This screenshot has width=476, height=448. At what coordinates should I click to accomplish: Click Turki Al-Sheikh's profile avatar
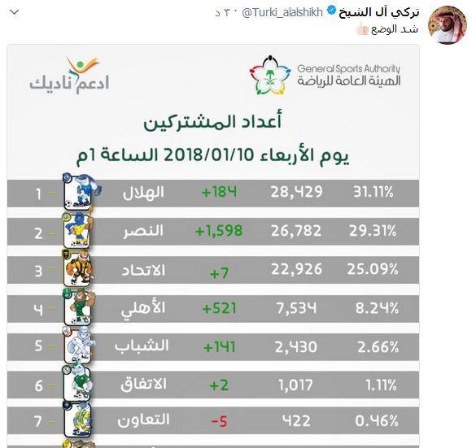[447, 25]
